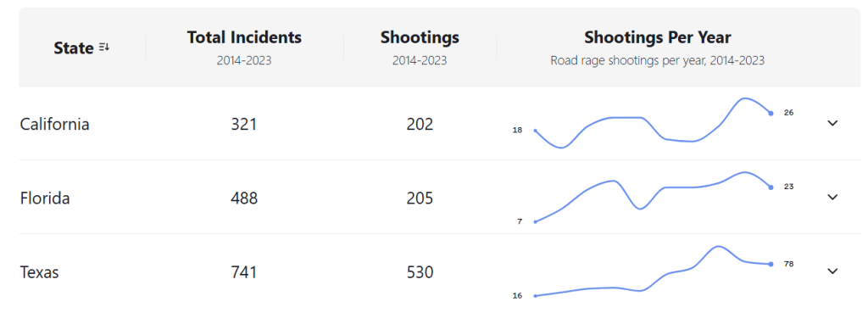Screen dimensions: 868x313
Task: Click California sparkline start value 18
Action: tap(518, 130)
